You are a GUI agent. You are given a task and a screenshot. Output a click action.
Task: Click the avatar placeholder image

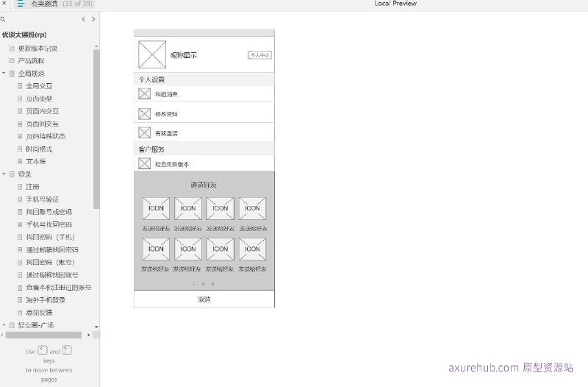click(152, 54)
